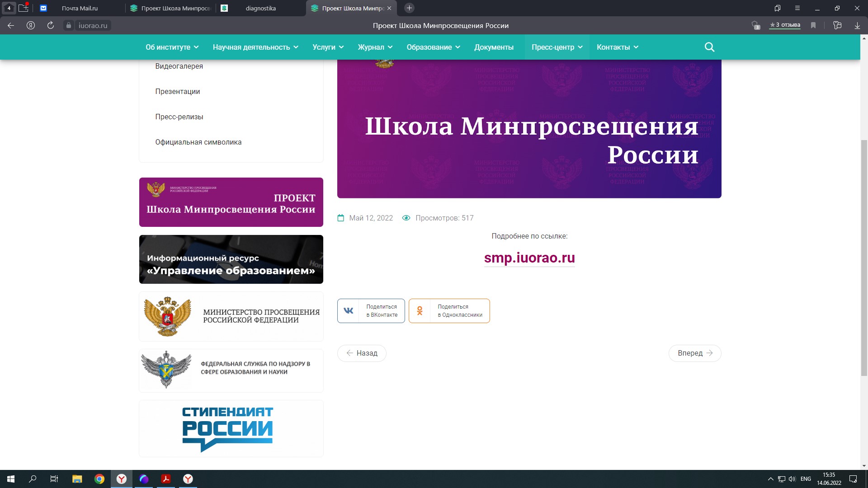Bookmark this page with the bookmark icon
This screenshot has height=488, width=868.
click(813, 25)
